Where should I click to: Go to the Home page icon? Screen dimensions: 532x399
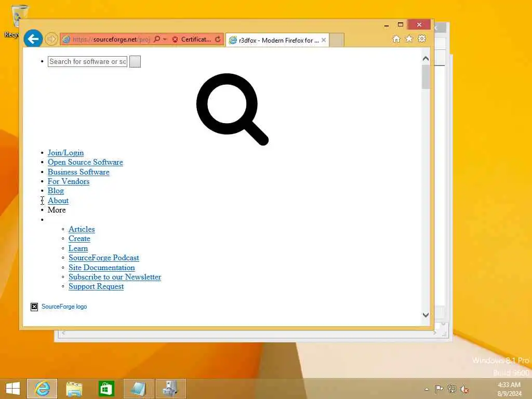(396, 38)
